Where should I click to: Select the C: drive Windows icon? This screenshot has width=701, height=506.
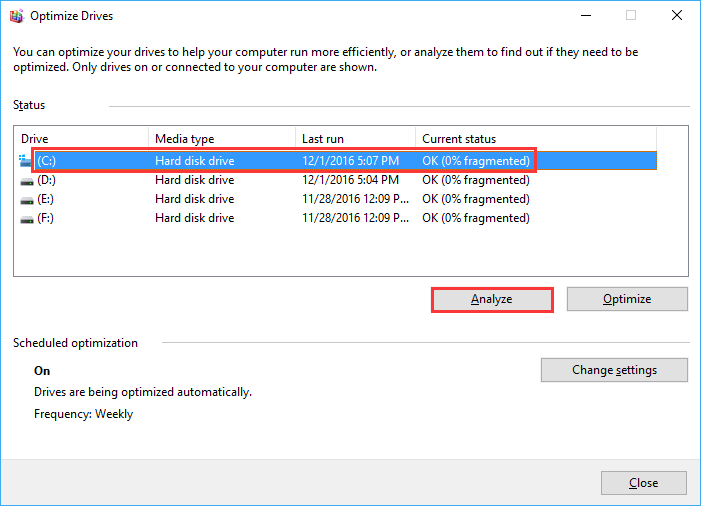25,161
